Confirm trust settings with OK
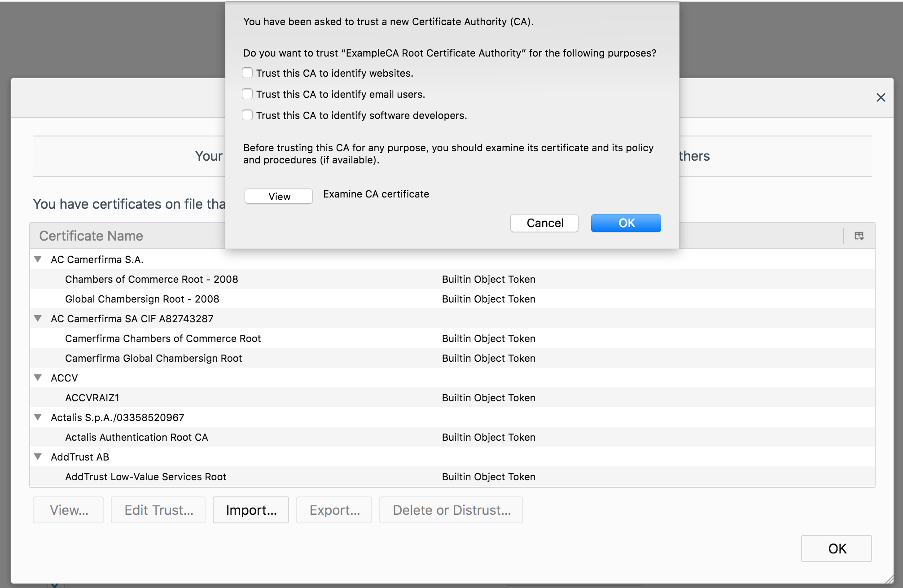The image size is (903, 588). tap(626, 223)
